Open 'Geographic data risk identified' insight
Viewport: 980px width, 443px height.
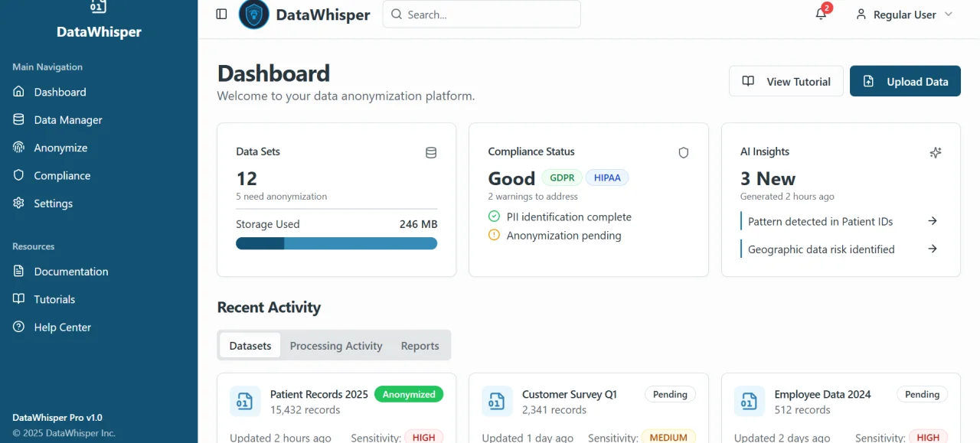pyautogui.click(x=822, y=249)
